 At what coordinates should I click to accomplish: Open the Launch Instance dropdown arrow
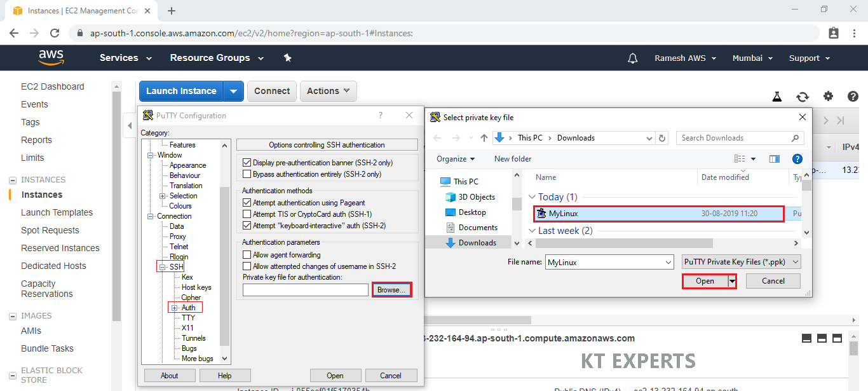[234, 91]
